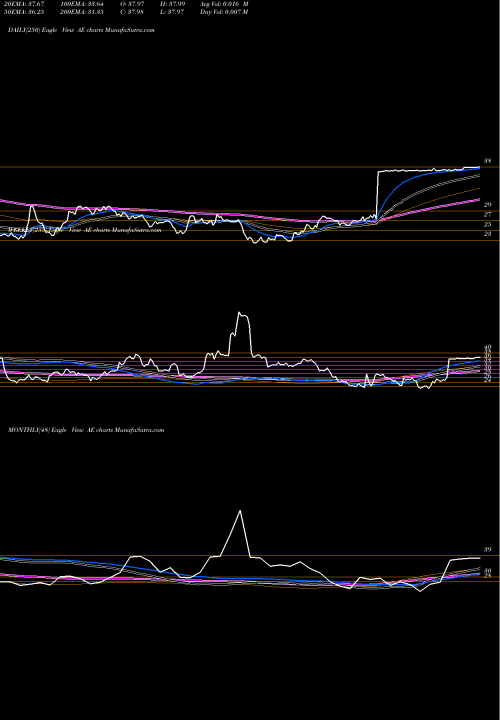Click the 27 price label on daily chart
The image size is (500, 720).
[x=488, y=214]
